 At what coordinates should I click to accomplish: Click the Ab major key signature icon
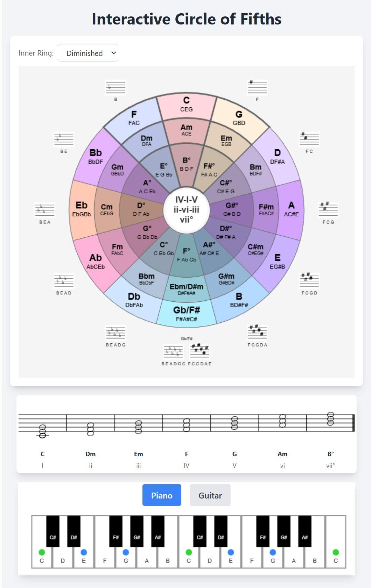click(x=64, y=281)
